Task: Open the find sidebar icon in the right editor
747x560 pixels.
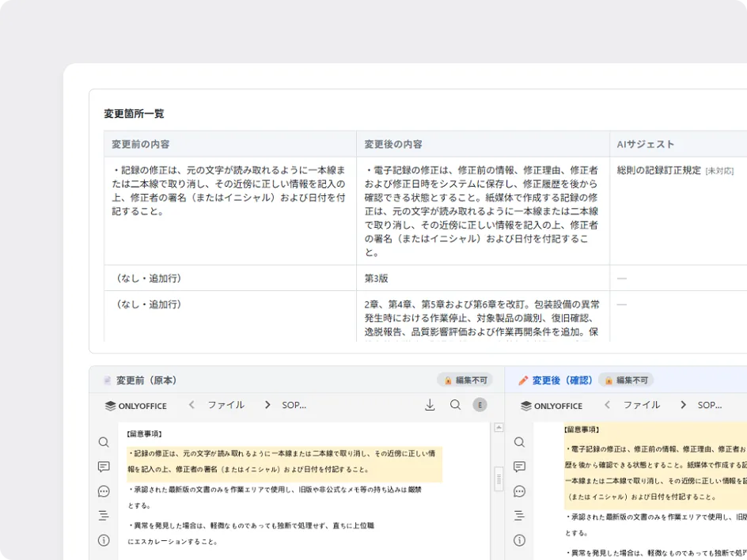Action: [519, 442]
